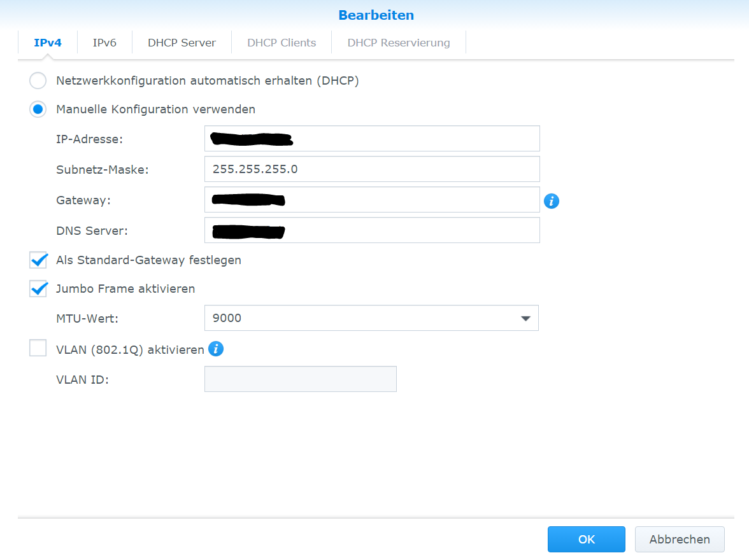Uncheck Als Standard-Gateway festlegen checkbox
749x560 pixels.
click(x=38, y=260)
